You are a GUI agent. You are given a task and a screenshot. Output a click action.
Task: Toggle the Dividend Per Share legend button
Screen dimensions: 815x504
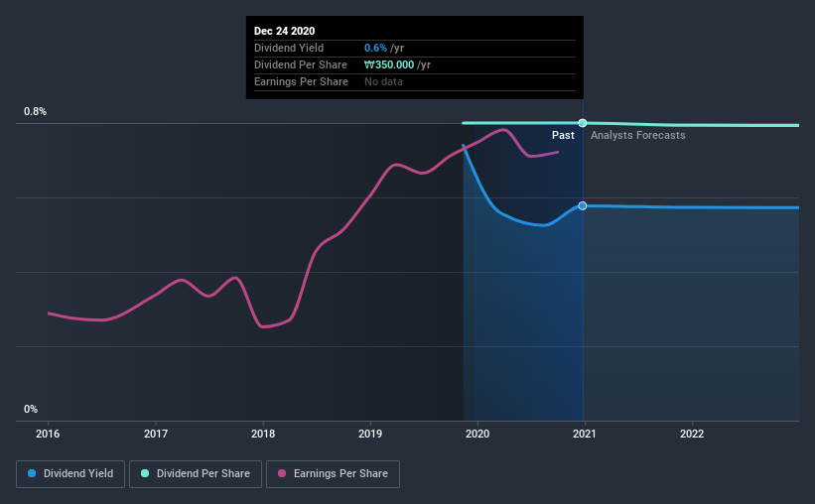point(196,474)
